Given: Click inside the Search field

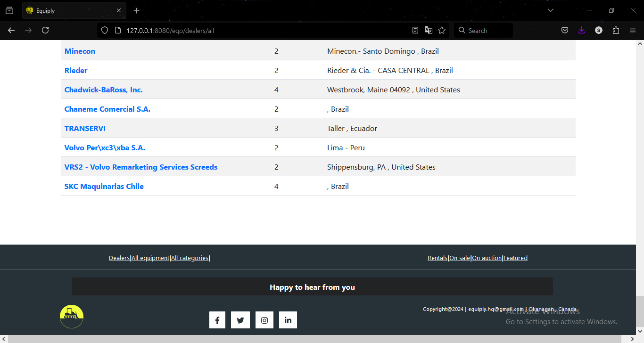Looking at the screenshot, I should point(483,30).
